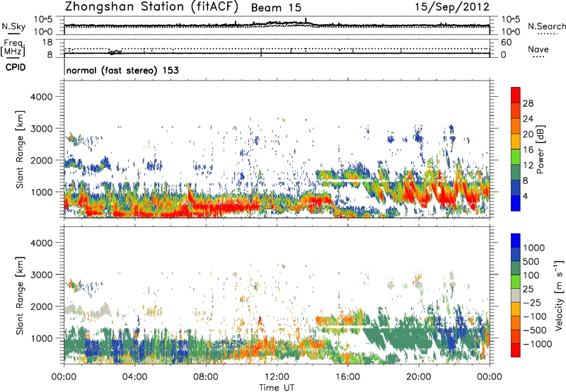
Task: Click the '20:00' time tick label
Action: (x=419, y=377)
